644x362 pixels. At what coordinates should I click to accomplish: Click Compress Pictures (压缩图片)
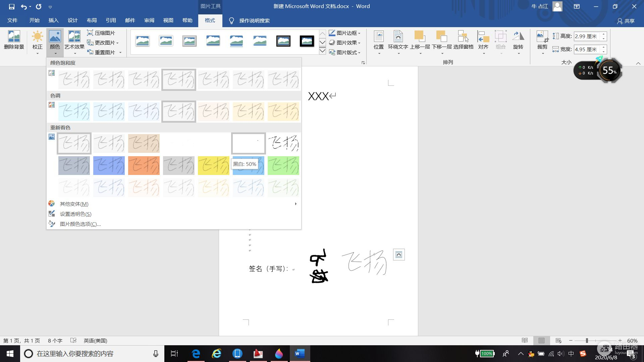[101, 33]
